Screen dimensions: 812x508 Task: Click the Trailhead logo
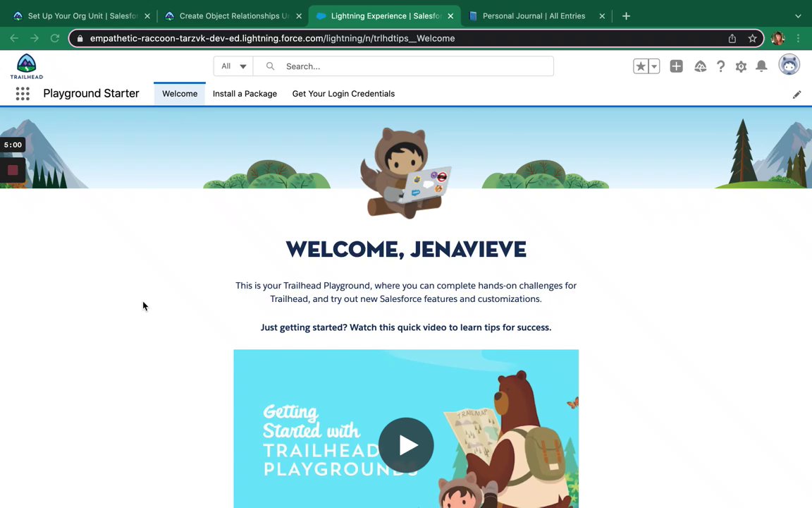pos(26,66)
